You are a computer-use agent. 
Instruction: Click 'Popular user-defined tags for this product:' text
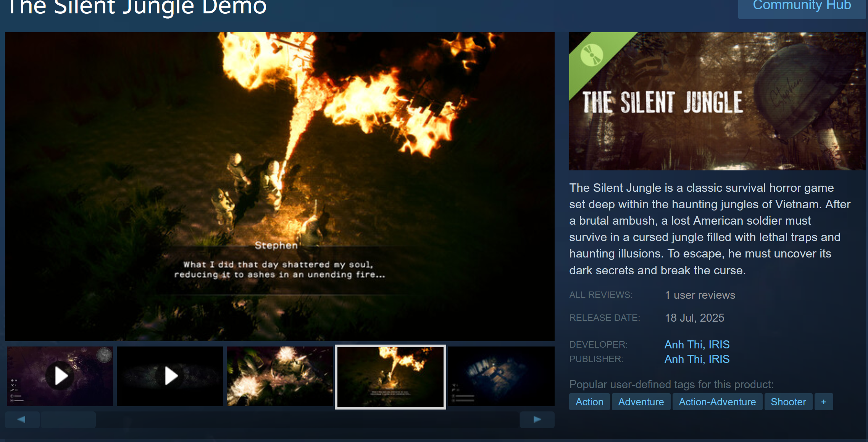(x=671, y=384)
